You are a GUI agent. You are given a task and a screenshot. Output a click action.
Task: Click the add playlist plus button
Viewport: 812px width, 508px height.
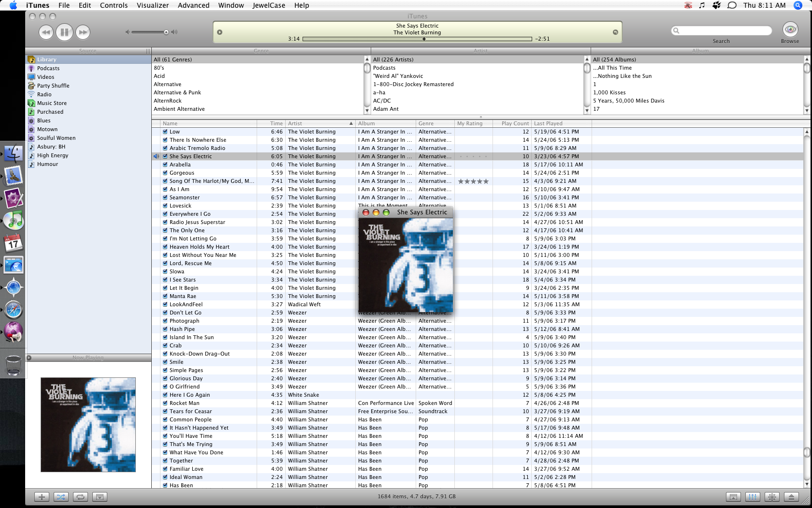coord(42,497)
